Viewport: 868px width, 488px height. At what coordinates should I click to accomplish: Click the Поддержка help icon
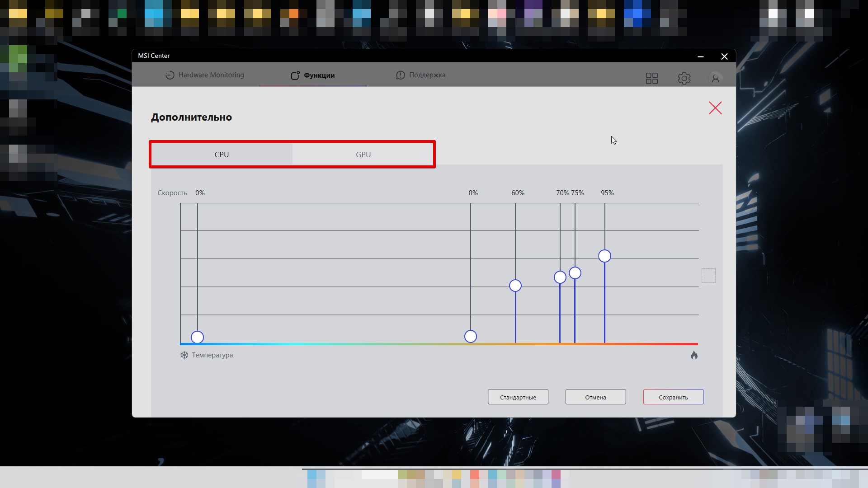(401, 75)
